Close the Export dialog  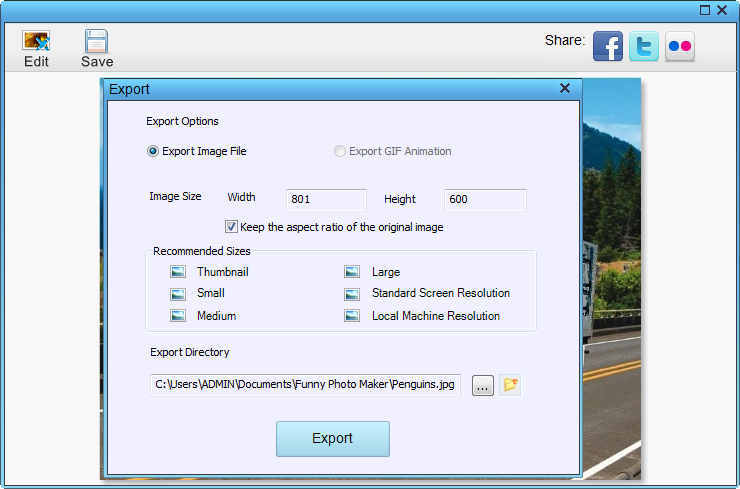tap(564, 88)
